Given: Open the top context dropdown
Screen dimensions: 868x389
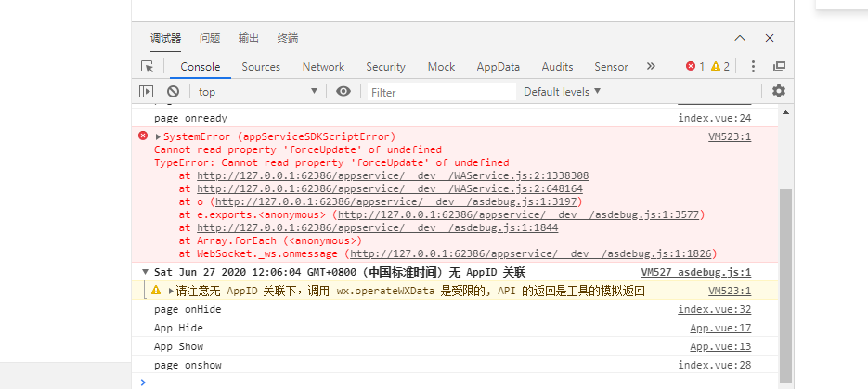Looking at the screenshot, I should (258, 91).
